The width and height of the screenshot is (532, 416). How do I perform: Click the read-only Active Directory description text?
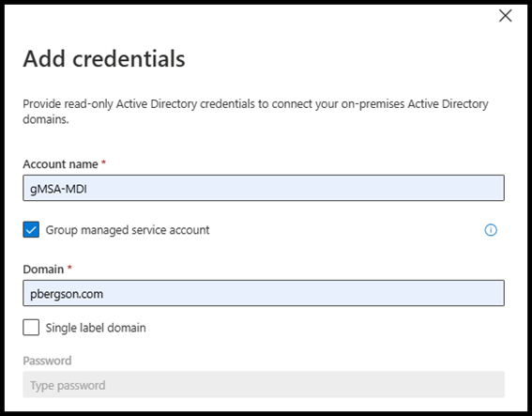pyautogui.click(x=255, y=112)
